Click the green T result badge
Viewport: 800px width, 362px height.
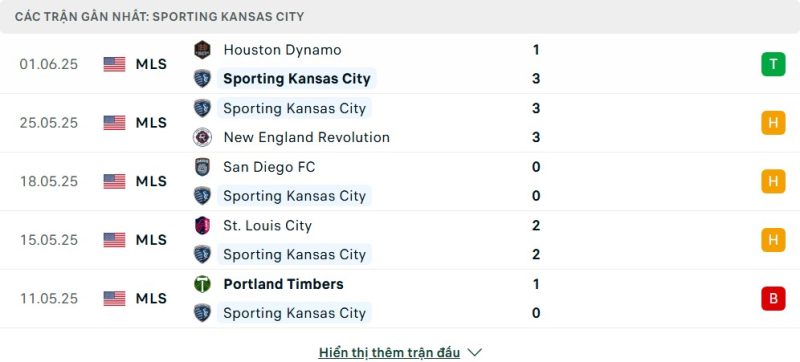[773, 64]
